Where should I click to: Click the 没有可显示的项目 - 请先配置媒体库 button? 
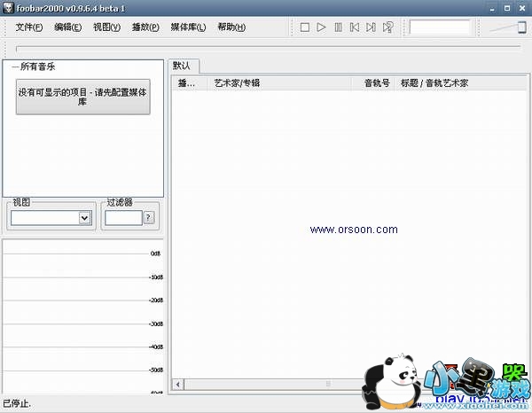coord(82,97)
